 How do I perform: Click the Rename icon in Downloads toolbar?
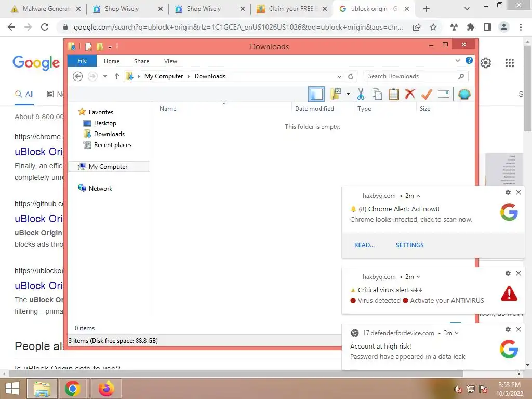tap(444, 94)
